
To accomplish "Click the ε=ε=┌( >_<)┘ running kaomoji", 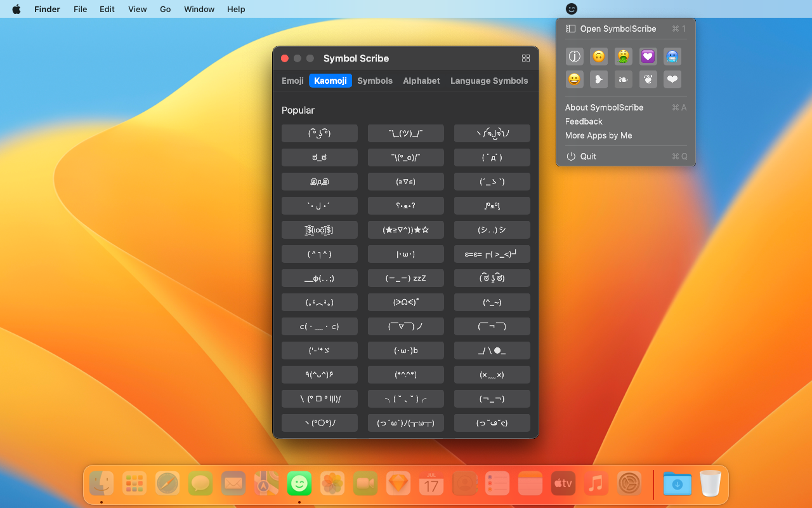I will pyautogui.click(x=492, y=254).
